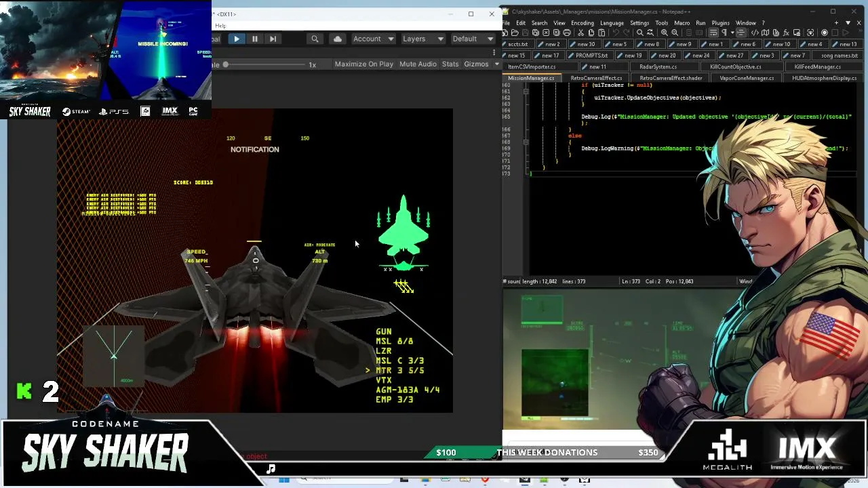Screen dimensions: 868x488
Task: Open the Account dropdown in Unity
Action: 373,39
